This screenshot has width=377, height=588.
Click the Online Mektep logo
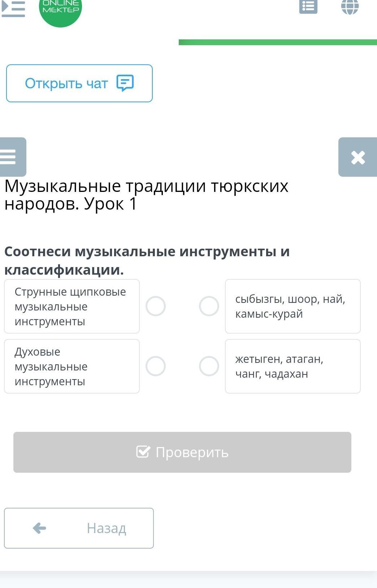60,9
